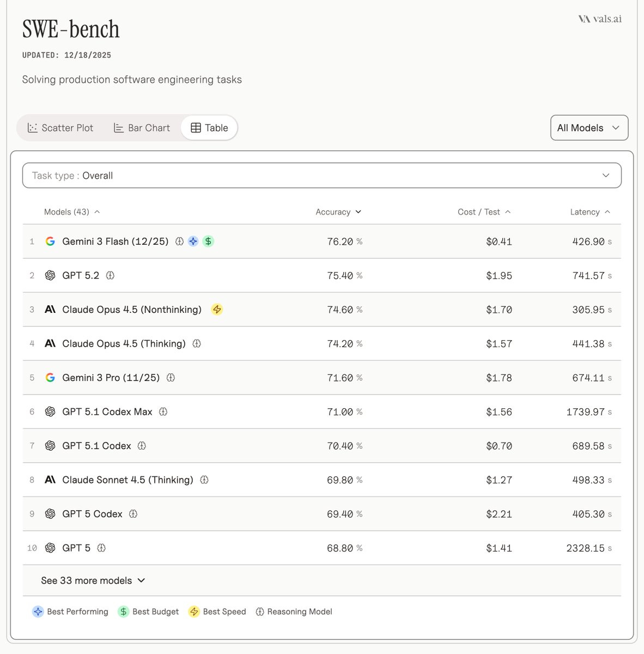Open the Gemini 3 Flash (12/25) model name

click(116, 241)
